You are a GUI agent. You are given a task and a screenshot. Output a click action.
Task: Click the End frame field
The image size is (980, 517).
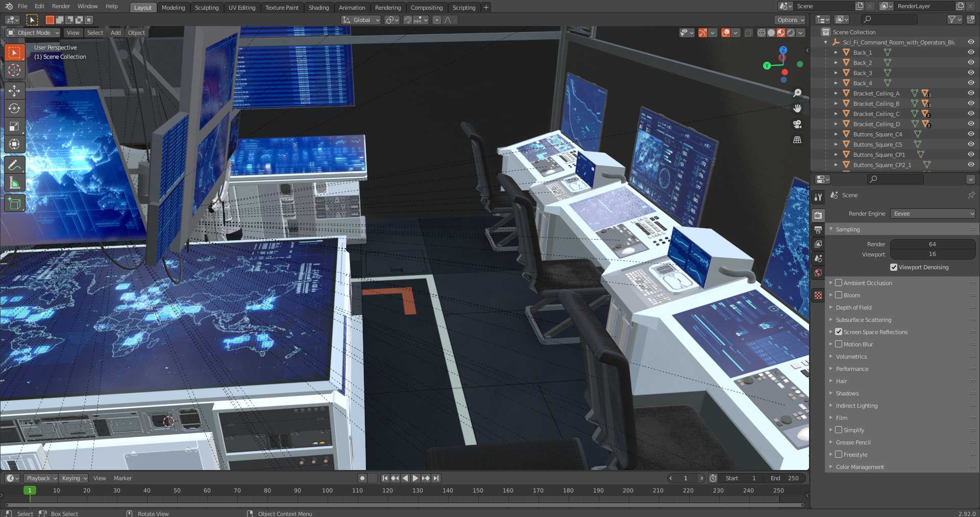point(785,478)
